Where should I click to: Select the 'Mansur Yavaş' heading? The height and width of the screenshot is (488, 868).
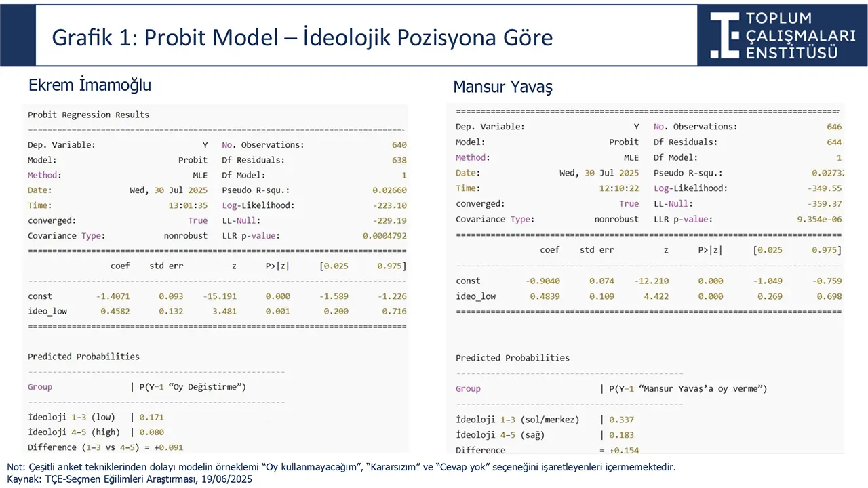502,87
